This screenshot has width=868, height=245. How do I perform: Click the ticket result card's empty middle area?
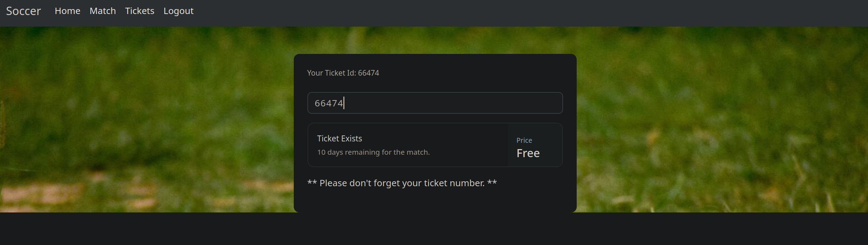468,145
